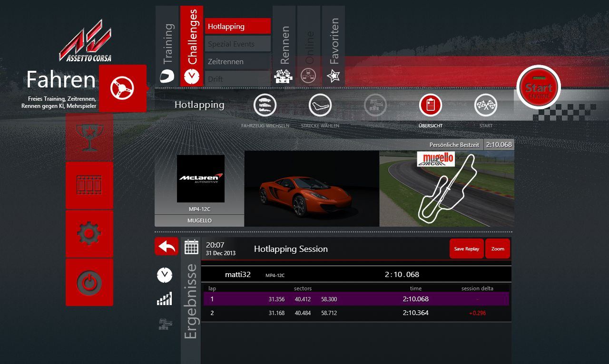609x364 pixels.
Task: Select the Fahrzeug Wechseln car icon
Action: pyautogui.click(x=265, y=105)
